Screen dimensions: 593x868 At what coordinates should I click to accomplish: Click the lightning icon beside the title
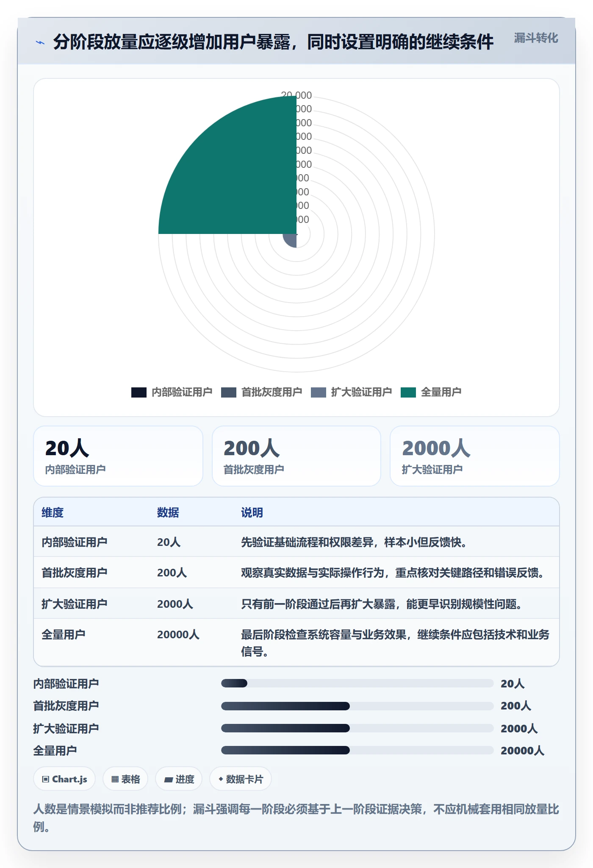(40, 42)
